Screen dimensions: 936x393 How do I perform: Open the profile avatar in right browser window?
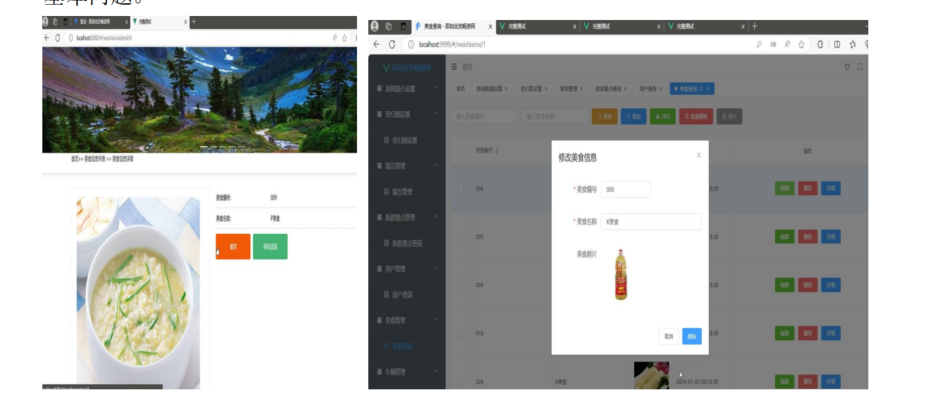(374, 26)
